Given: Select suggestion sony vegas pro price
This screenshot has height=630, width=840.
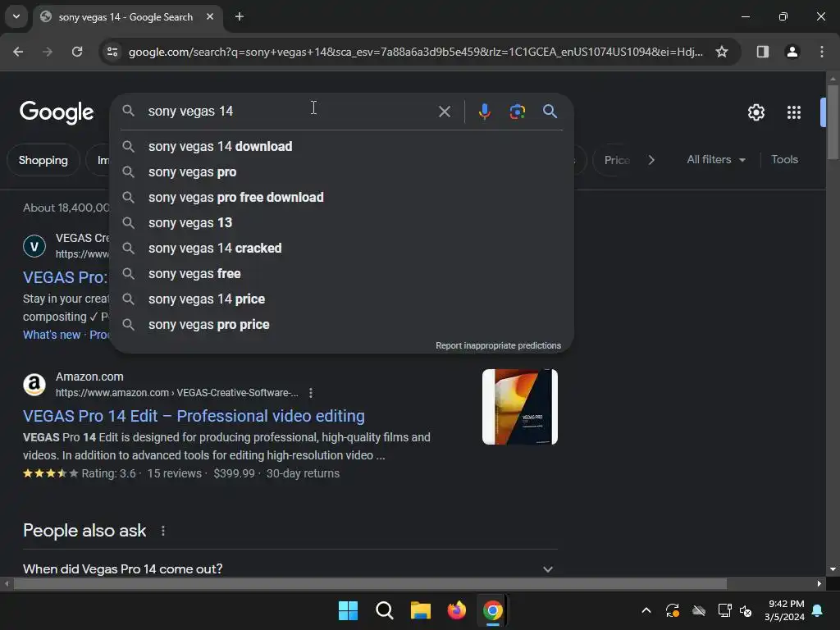Looking at the screenshot, I should [342, 325].
